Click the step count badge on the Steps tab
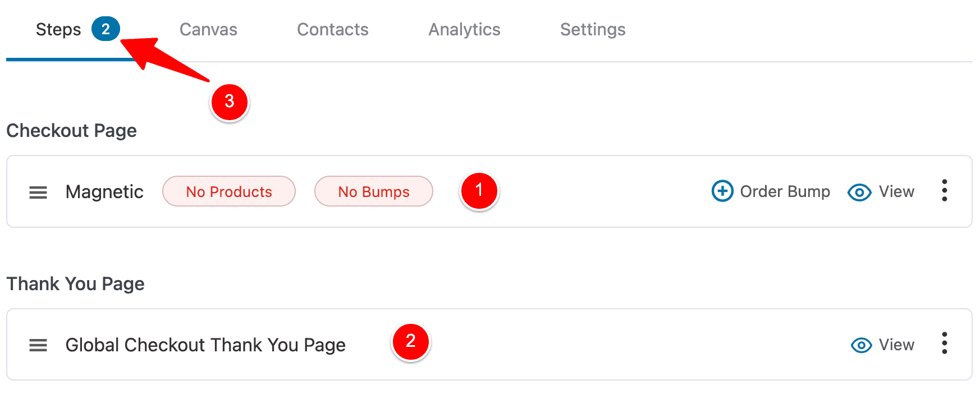Screen dimensions: 980x394 click(x=106, y=29)
